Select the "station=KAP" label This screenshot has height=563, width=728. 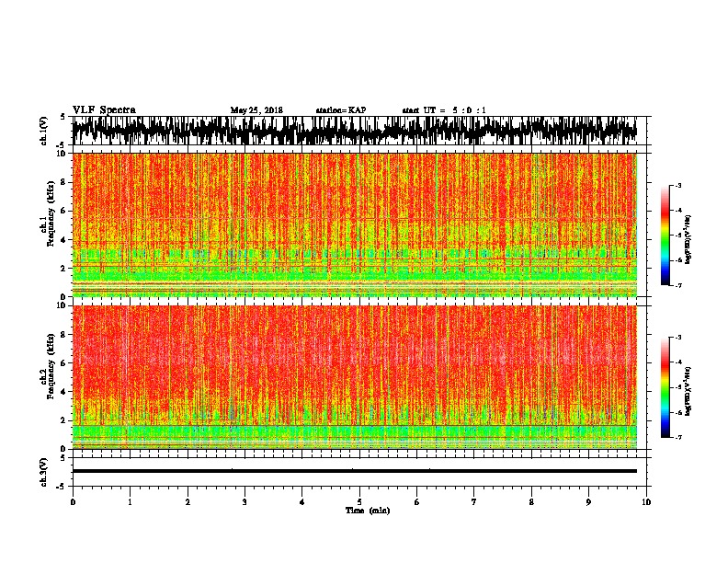[x=341, y=110]
